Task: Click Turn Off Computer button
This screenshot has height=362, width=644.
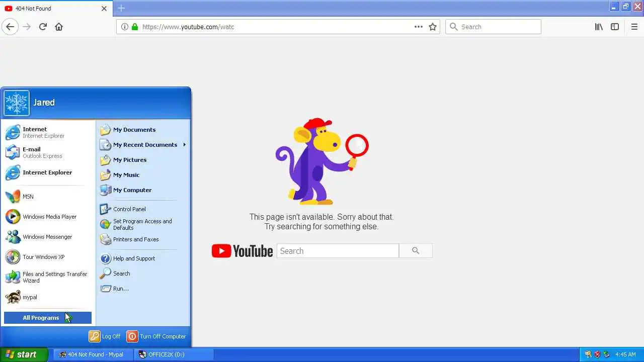Action: (x=156, y=336)
